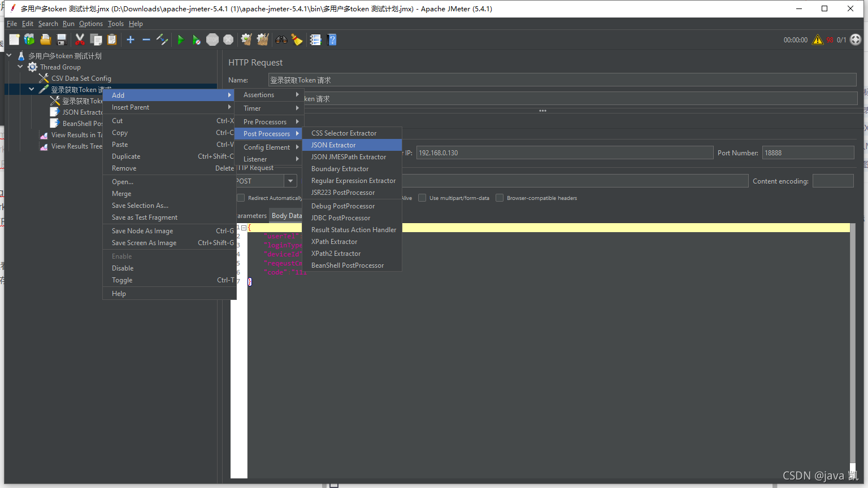The image size is (868, 488).
Task: Click the Toggle element toolbar icon
Action: 162,40
